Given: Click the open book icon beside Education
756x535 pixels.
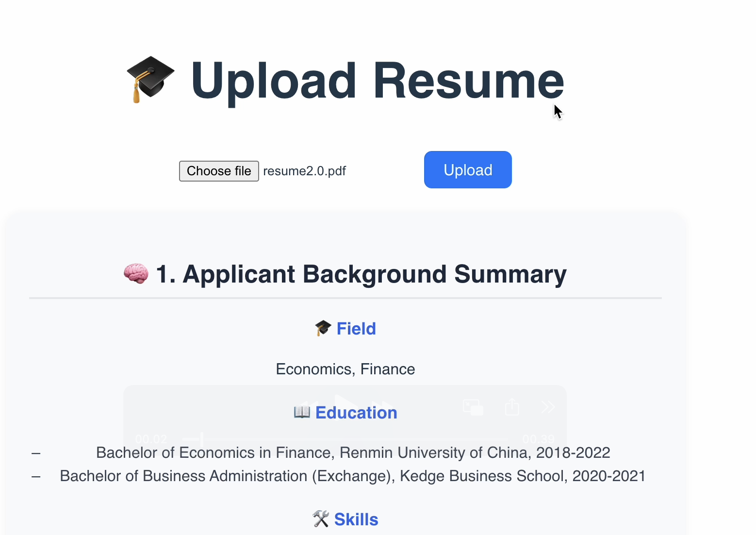Looking at the screenshot, I should coord(302,412).
